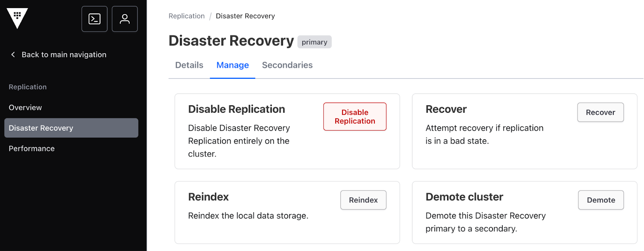Click the Replication breadcrumb link
The width and height of the screenshot is (644, 251).
click(x=186, y=16)
